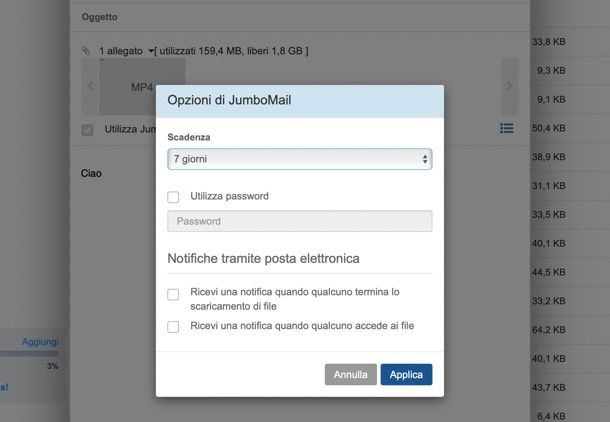
Task: Enable the Utilizza password checkbox
Action: [173, 197]
